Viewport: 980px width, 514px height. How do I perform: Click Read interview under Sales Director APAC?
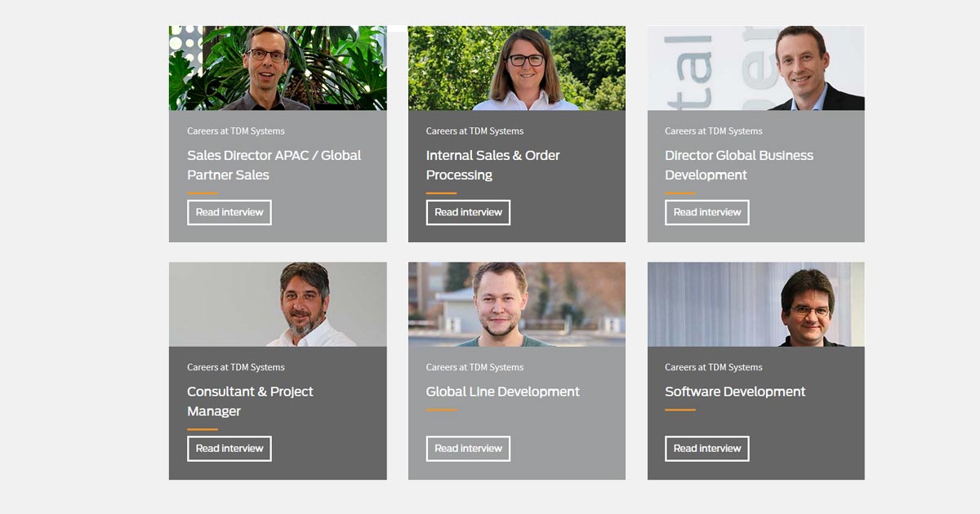tap(229, 212)
